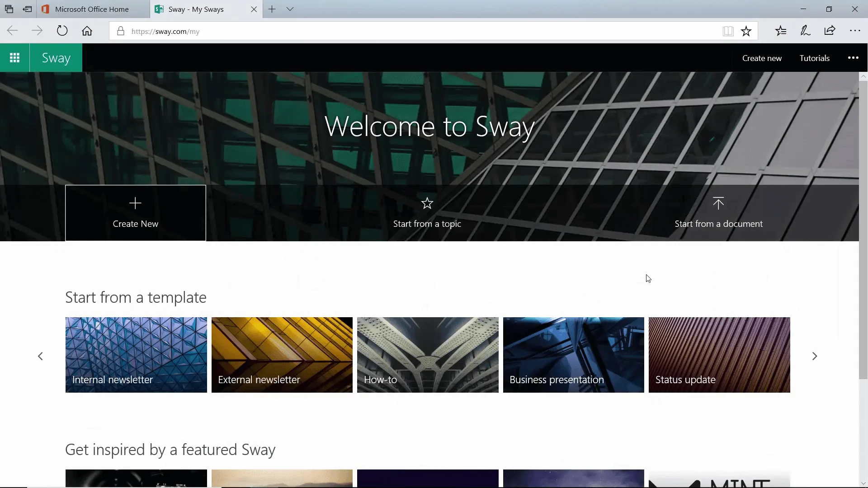Open the Tutorials link
This screenshot has width=868, height=488.
click(814, 58)
